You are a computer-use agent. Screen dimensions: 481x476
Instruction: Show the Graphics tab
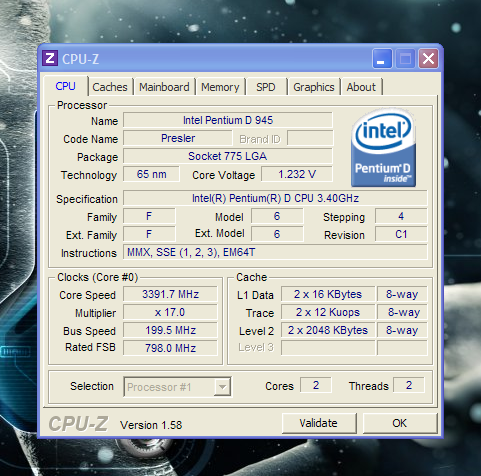[x=314, y=87]
